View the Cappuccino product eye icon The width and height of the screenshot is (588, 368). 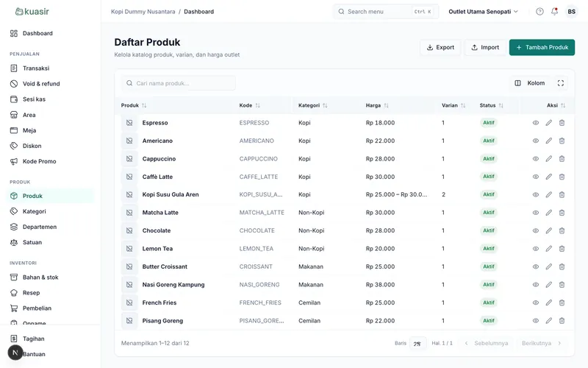[x=536, y=159]
